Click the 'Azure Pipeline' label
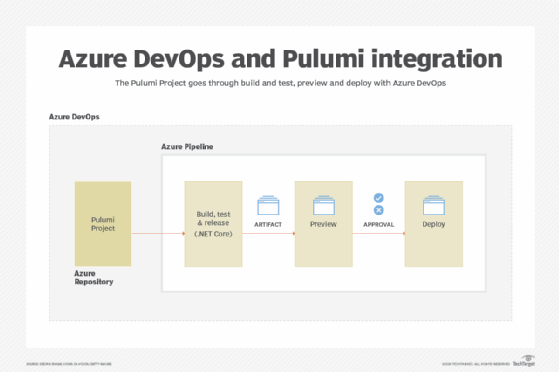559x372 pixels. tap(187, 147)
